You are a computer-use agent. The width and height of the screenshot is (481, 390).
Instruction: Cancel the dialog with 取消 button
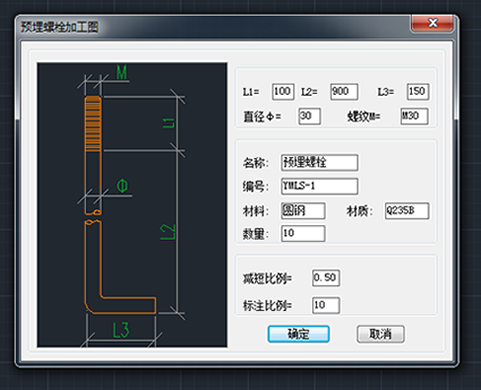[381, 334]
